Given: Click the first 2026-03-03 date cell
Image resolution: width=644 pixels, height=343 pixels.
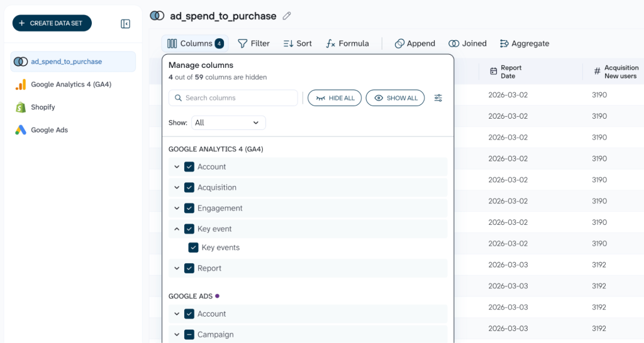Looking at the screenshot, I should [x=508, y=264].
